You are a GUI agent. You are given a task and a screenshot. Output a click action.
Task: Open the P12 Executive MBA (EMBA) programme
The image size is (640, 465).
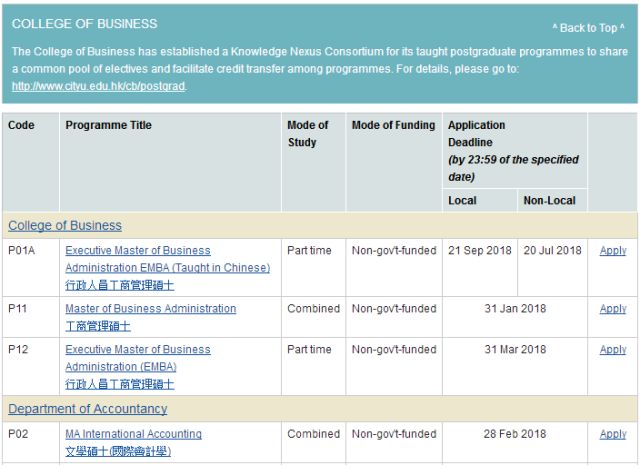138,358
